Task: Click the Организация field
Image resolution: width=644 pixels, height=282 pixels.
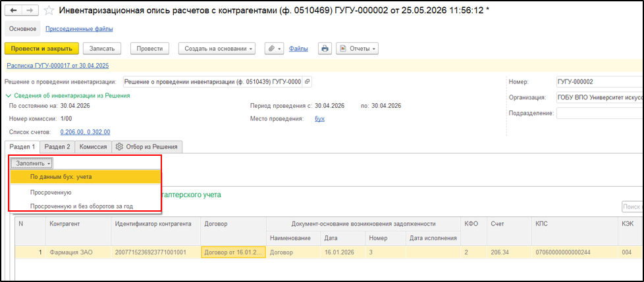Action: [x=599, y=98]
